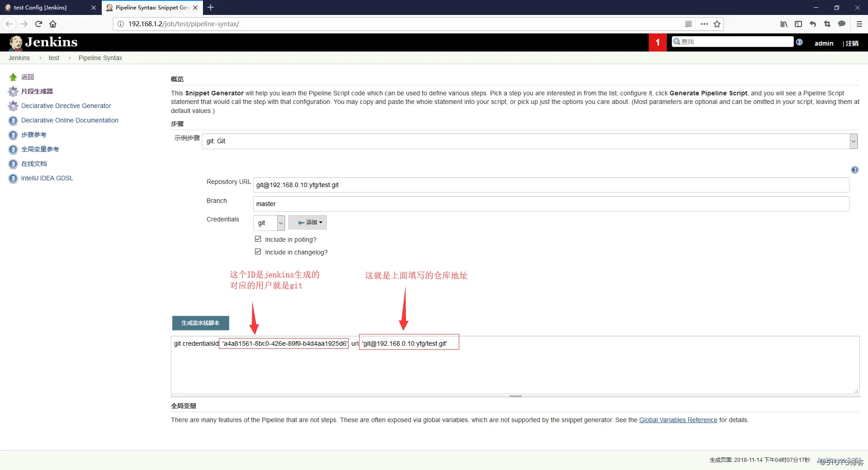Click the 生成流水线脚本 generate button
Image resolution: width=868 pixels, height=470 pixels.
tap(200, 323)
